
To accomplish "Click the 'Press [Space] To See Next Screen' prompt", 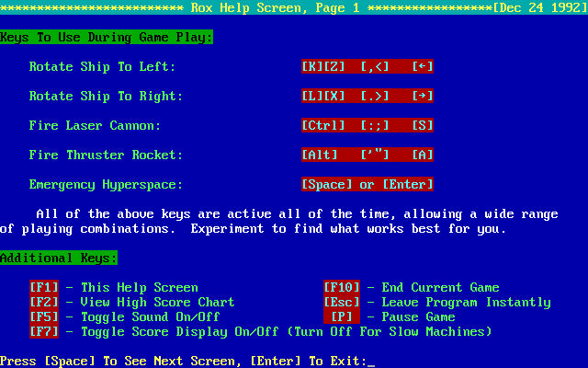I will point(120,361).
